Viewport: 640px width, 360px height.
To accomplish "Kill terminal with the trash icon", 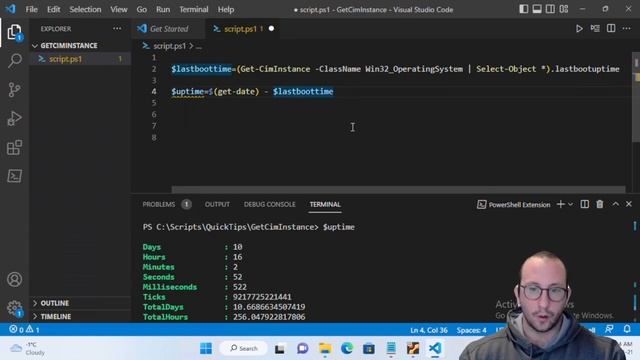I will (x=600, y=204).
